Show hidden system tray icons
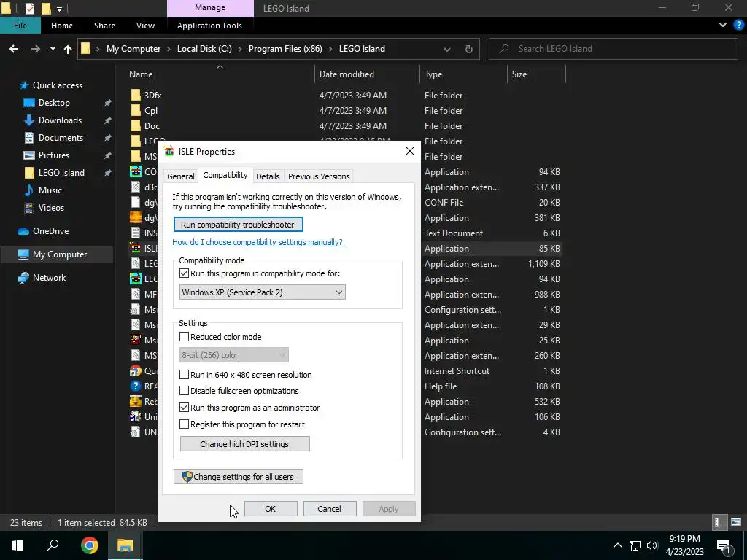The width and height of the screenshot is (747, 560). tap(617, 545)
